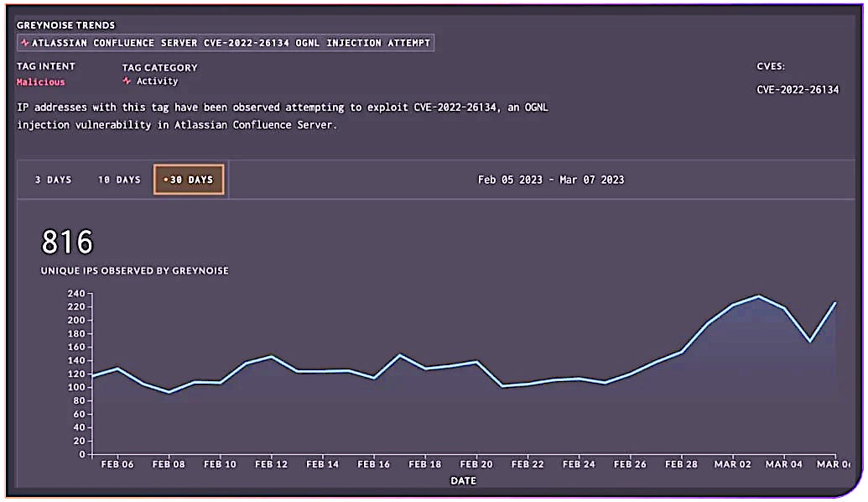This screenshot has width=868, height=502.
Task: Switch to the 3 DAYS time range
Action: tap(53, 180)
